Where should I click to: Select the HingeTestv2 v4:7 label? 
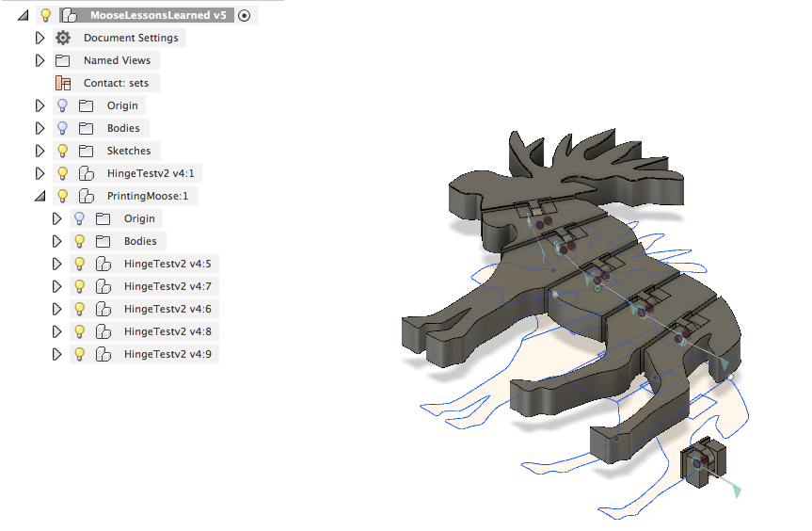pyautogui.click(x=167, y=286)
